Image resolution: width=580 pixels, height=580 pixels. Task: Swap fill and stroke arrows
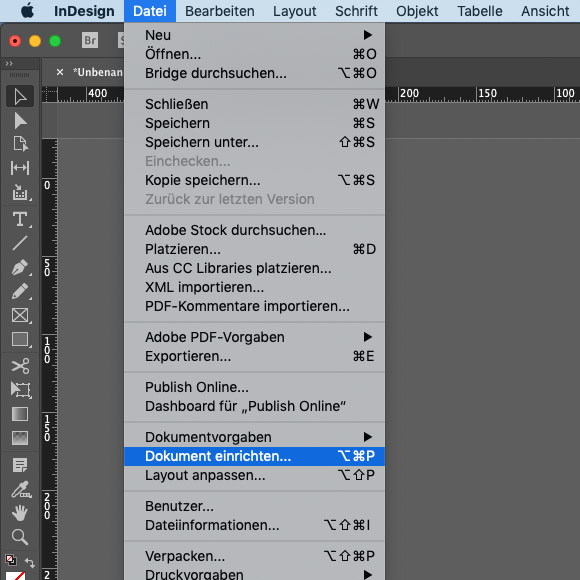pos(30,563)
